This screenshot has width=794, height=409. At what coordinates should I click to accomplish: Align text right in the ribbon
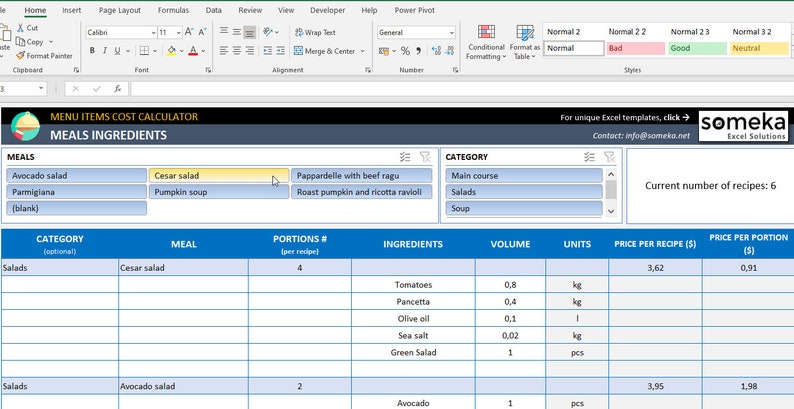pyautogui.click(x=249, y=51)
